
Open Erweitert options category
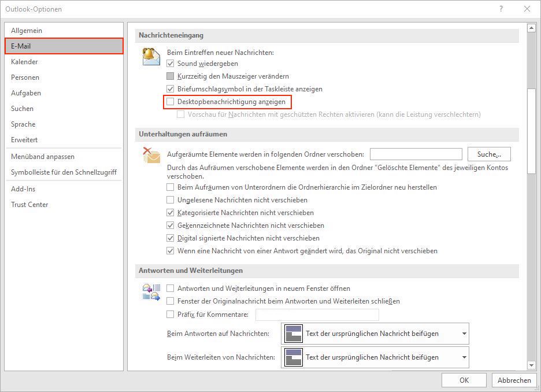point(64,140)
